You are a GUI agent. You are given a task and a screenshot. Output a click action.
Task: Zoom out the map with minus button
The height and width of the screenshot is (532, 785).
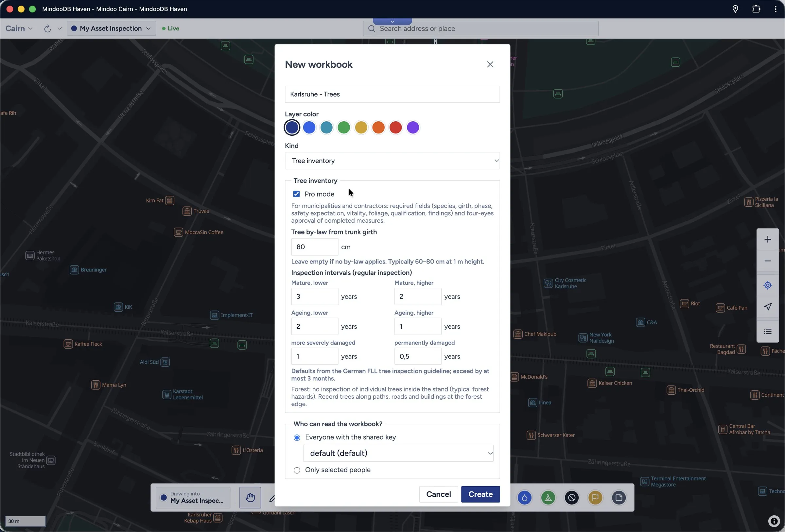(x=767, y=261)
